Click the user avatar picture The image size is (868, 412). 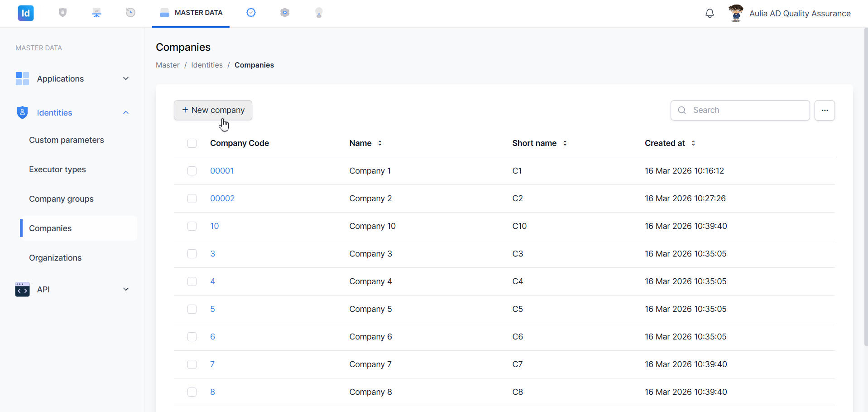coord(736,13)
